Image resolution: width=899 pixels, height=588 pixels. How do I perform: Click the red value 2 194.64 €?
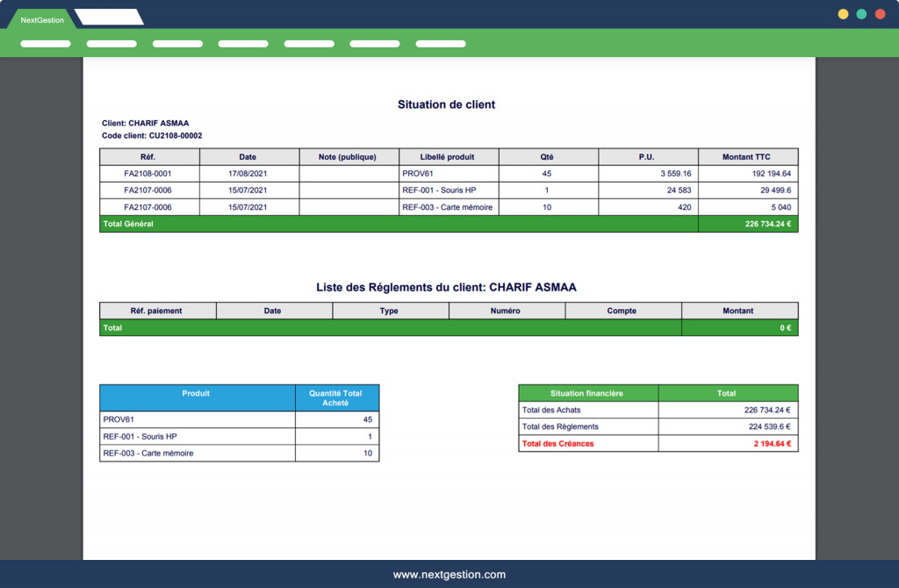click(x=772, y=443)
